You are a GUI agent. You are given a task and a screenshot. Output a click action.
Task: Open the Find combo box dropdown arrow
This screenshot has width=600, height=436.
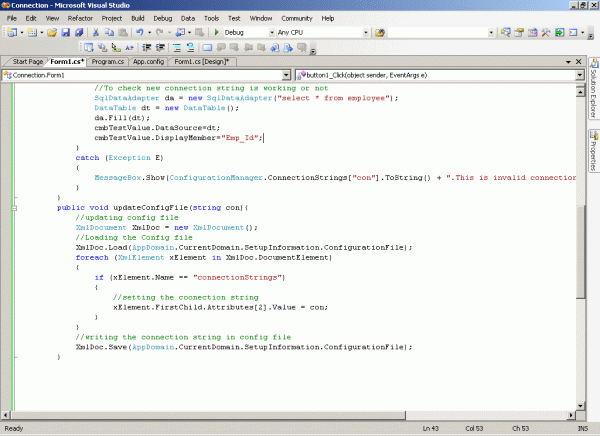coord(491,33)
